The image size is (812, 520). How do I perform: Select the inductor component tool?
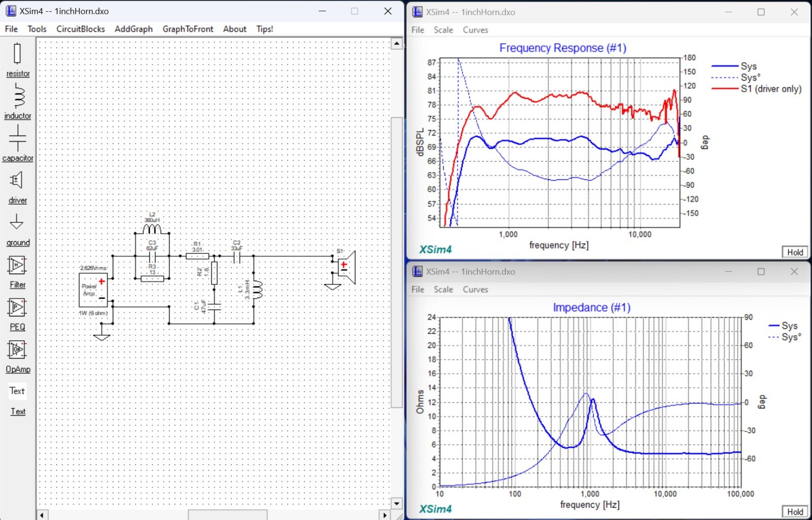18,103
